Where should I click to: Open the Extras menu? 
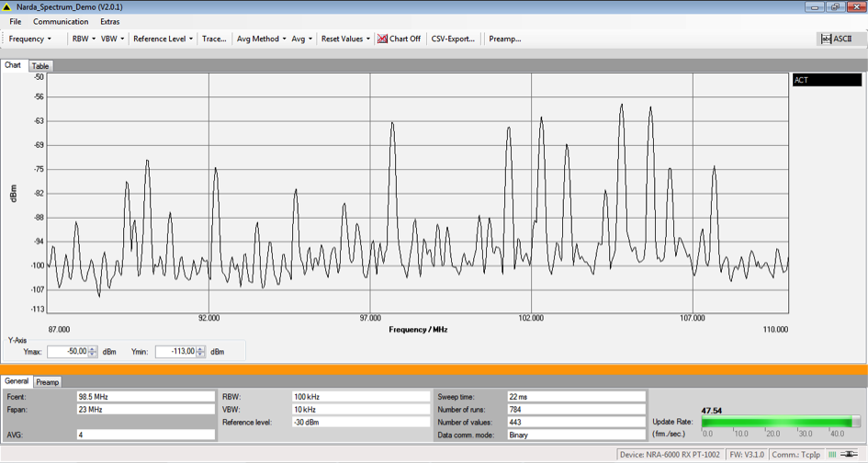[x=109, y=22]
